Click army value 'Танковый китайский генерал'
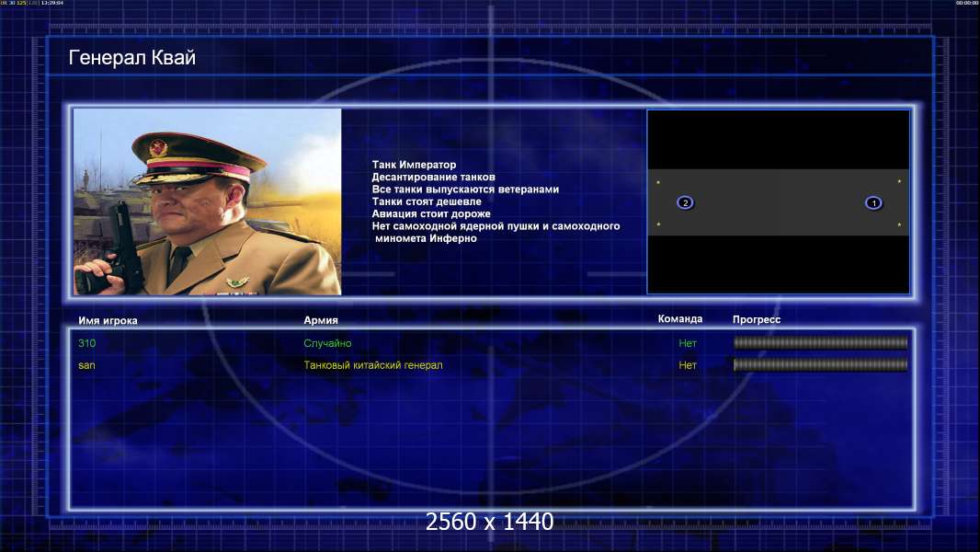The image size is (980, 552). (372, 365)
